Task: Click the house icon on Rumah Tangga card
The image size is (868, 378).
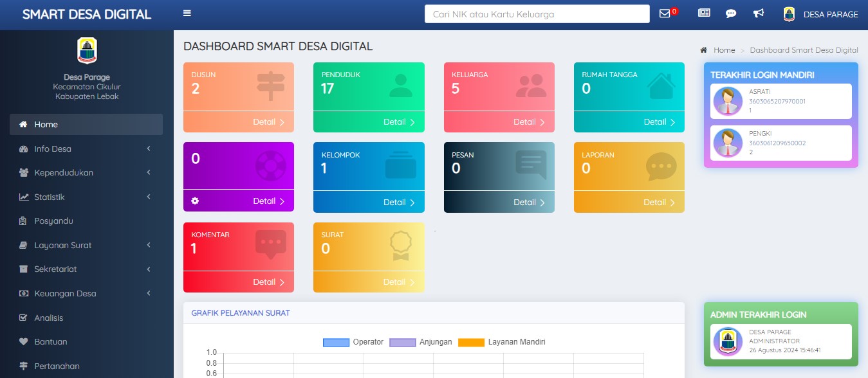Action: pos(665,85)
